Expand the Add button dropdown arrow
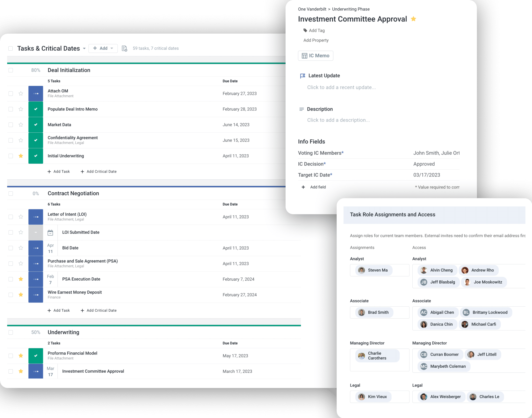 tap(112, 48)
